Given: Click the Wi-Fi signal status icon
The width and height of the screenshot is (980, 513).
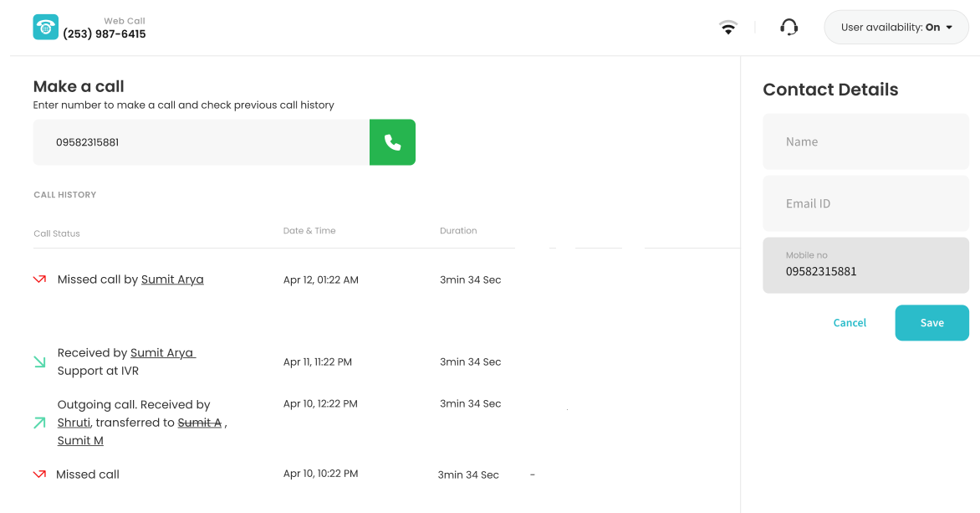Looking at the screenshot, I should 728,28.
